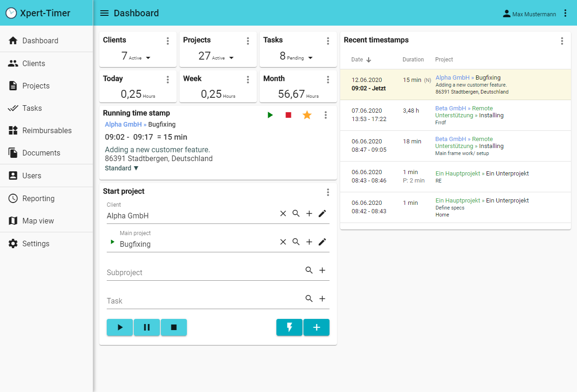Open the Clients card options menu
The width and height of the screenshot is (577, 392).
tap(168, 41)
